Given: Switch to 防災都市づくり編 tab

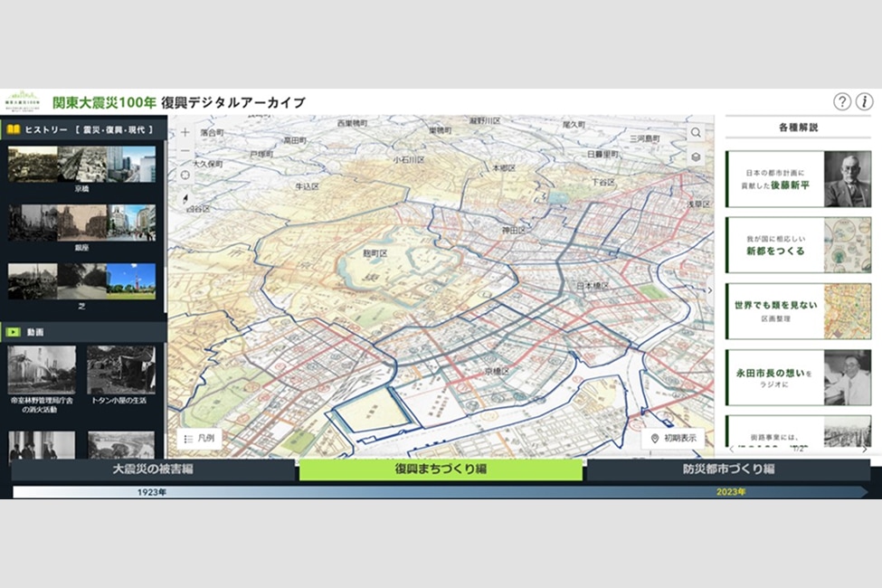Looking at the screenshot, I should tap(727, 469).
